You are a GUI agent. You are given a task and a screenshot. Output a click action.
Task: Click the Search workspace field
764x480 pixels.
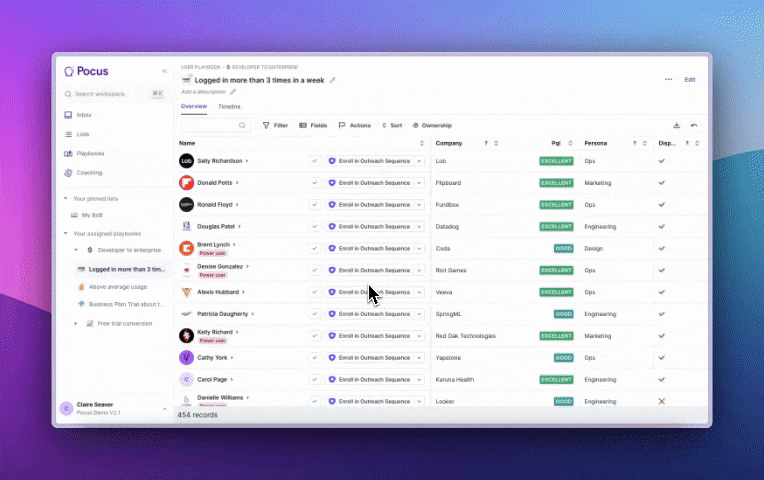click(x=114, y=94)
